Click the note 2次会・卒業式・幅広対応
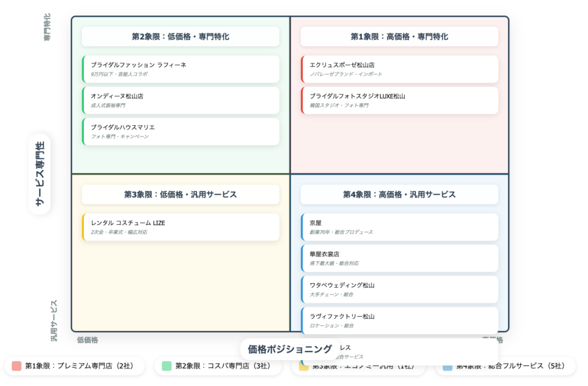The image size is (588, 386). point(119,232)
